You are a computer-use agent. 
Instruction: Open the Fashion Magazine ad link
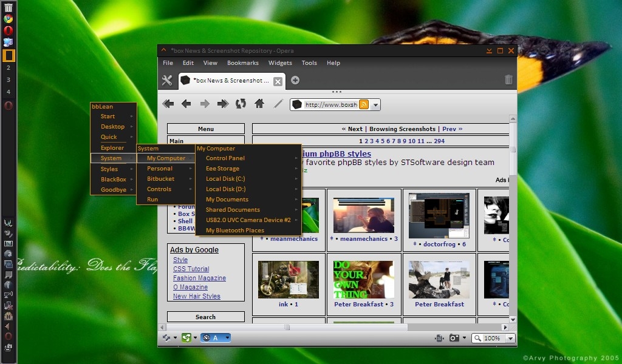pyautogui.click(x=199, y=278)
